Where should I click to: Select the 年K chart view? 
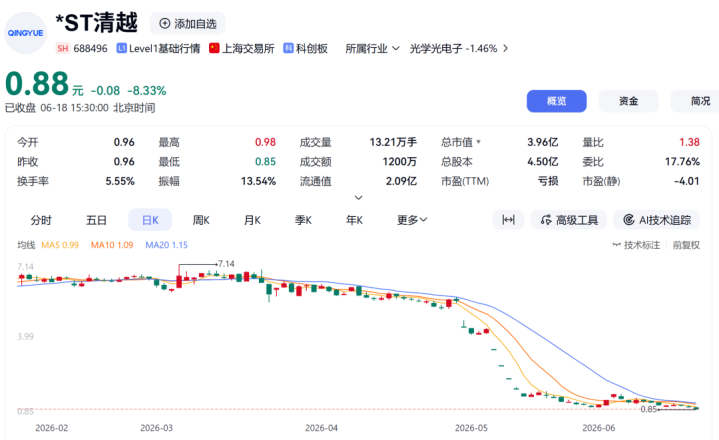coord(354,220)
